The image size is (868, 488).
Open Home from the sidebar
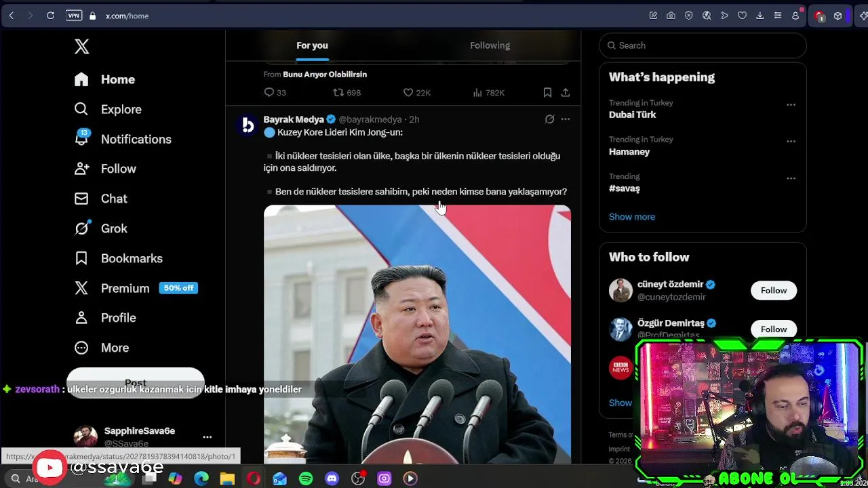click(105, 79)
